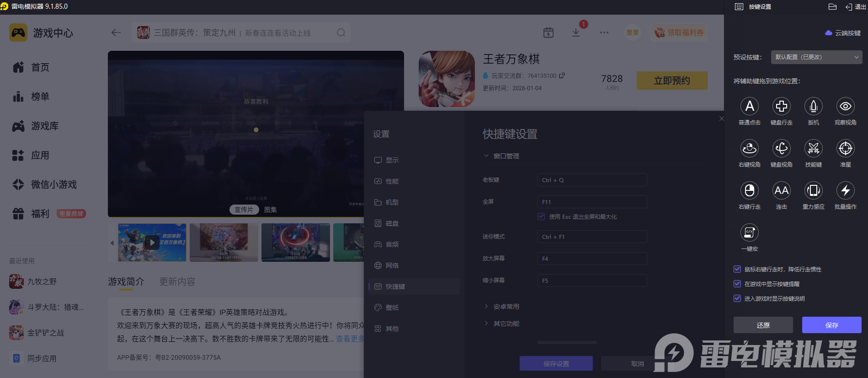Select the 准星 crosshair icon

(x=846, y=148)
